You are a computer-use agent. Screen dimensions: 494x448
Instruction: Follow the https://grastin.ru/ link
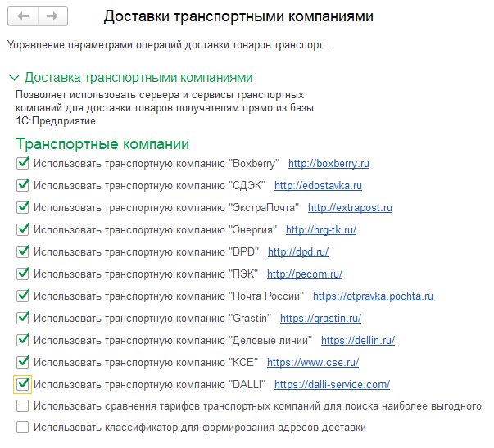click(320, 319)
